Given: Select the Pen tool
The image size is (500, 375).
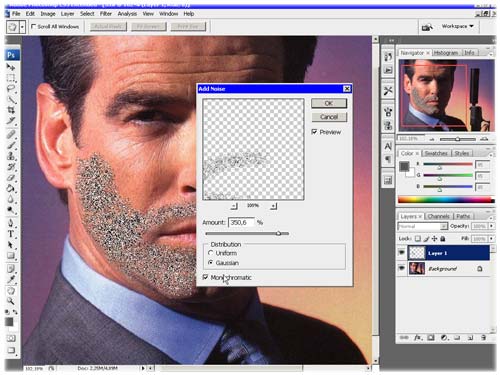Looking at the screenshot, I should pyautogui.click(x=11, y=223).
